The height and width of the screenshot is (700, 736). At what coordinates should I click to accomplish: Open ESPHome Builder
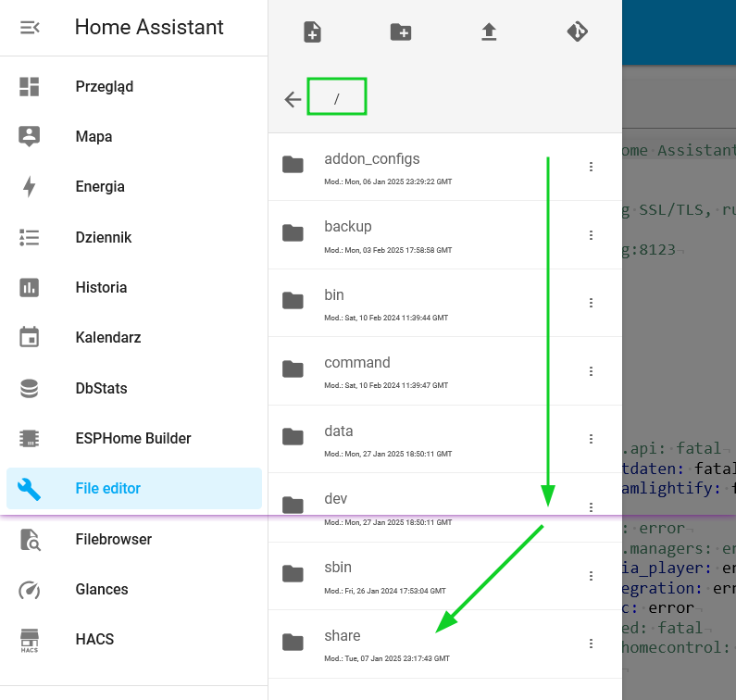click(x=133, y=438)
